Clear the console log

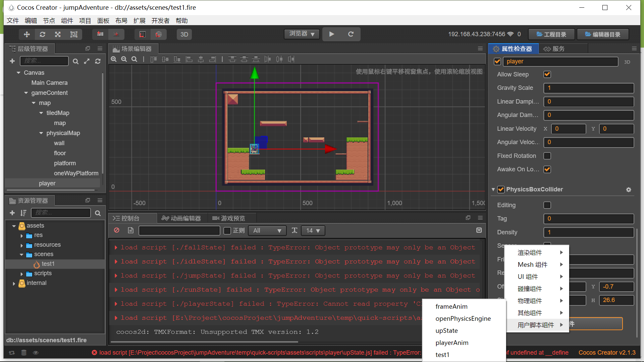tap(117, 230)
